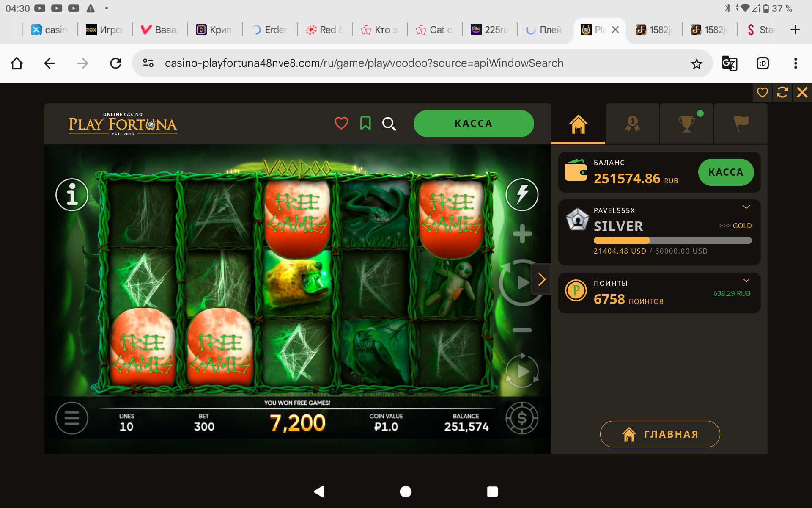Switch to the trophy tournaments tab
The height and width of the screenshot is (508, 812).
point(686,124)
